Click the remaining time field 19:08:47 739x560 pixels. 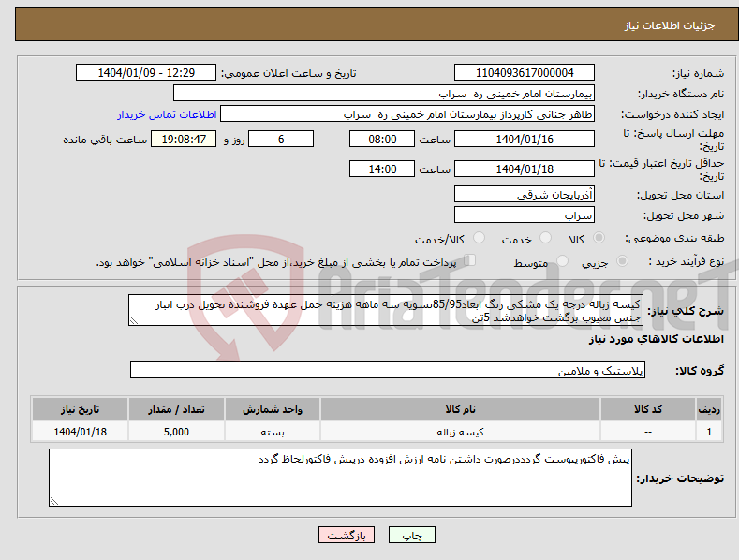(184, 139)
